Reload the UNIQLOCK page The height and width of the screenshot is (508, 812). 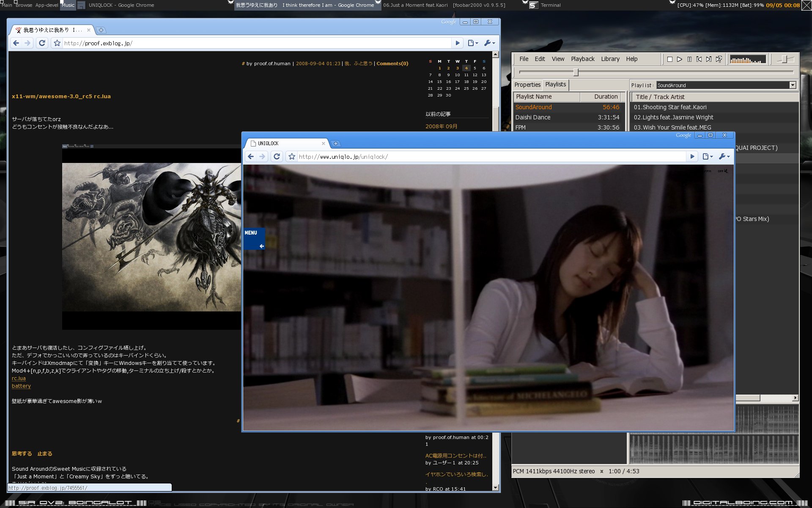coord(277,157)
